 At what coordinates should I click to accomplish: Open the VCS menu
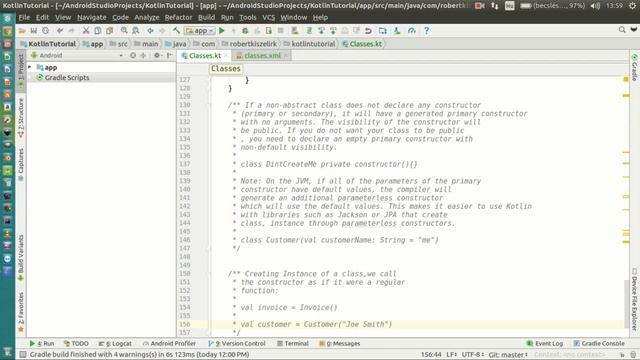268,18
